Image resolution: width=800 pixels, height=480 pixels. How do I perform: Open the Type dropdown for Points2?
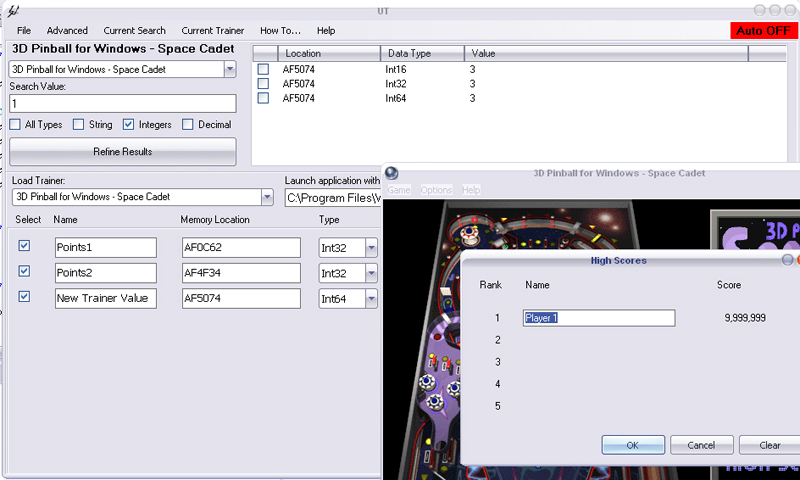pos(371,273)
